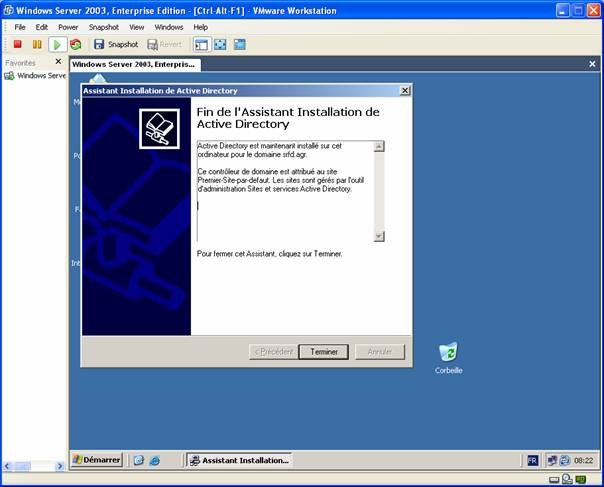Click the update globe tray icon

565,460
